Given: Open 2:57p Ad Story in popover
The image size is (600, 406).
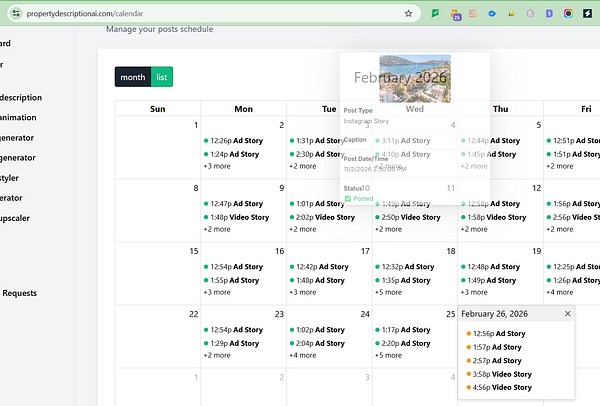Looking at the screenshot, I should pos(494,360).
